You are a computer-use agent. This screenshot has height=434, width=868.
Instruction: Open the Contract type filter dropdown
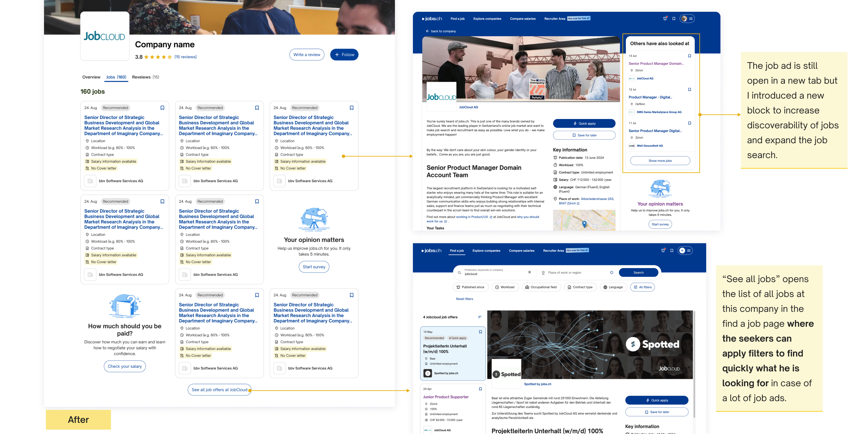(x=580, y=287)
